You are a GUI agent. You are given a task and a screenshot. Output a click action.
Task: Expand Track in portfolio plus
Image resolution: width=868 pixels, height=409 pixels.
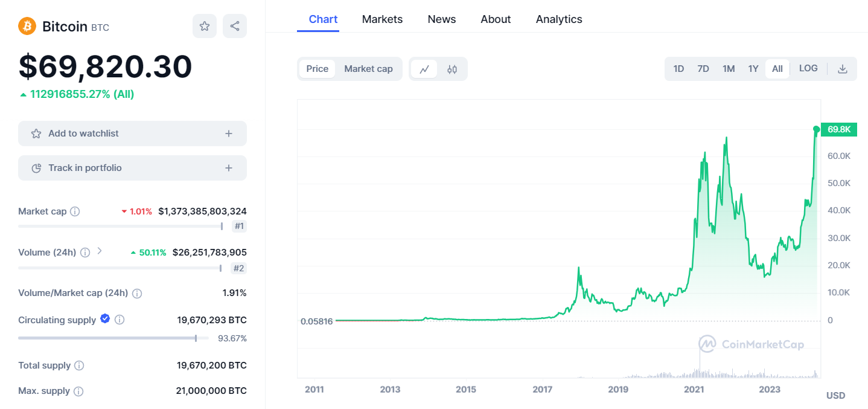coord(229,168)
